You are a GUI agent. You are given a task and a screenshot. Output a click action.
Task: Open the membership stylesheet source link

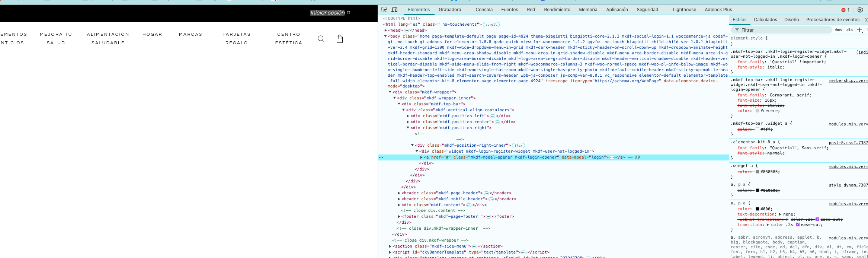click(848, 80)
